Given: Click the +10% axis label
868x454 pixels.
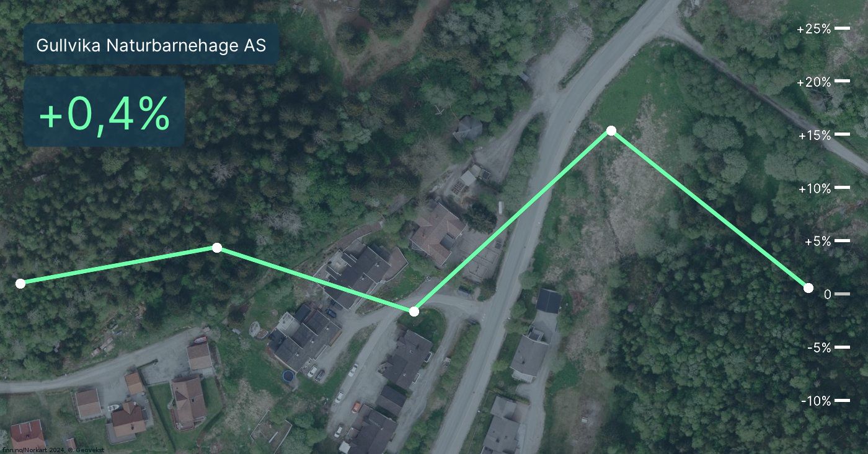Looking at the screenshot, I should (x=815, y=189).
